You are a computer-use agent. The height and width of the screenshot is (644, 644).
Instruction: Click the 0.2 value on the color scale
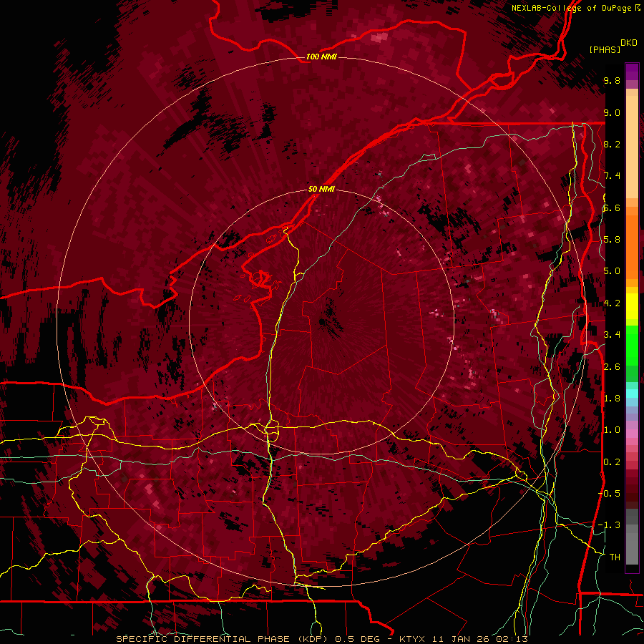(x=612, y=462)
